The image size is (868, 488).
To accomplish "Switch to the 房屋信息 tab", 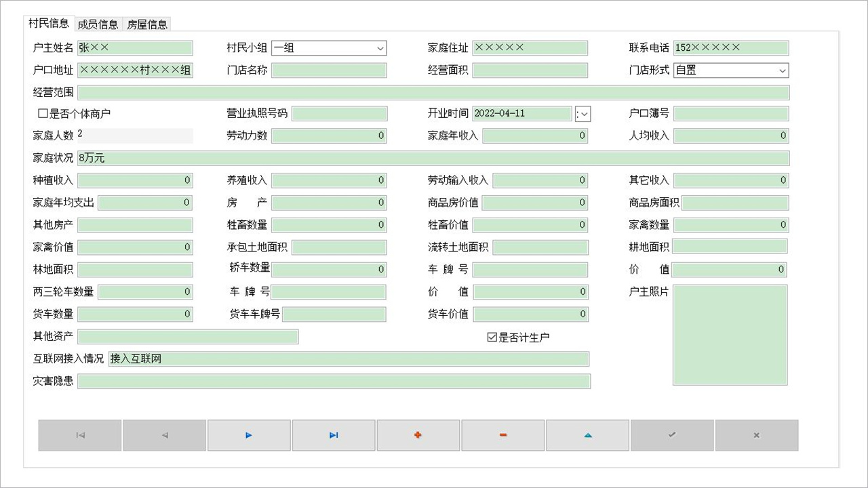I will (x=146, y=24).
